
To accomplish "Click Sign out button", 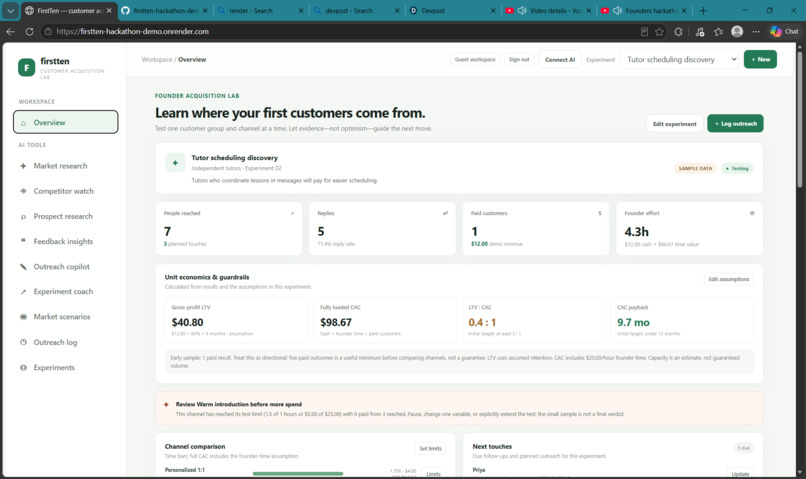I will tap(519, 60).
